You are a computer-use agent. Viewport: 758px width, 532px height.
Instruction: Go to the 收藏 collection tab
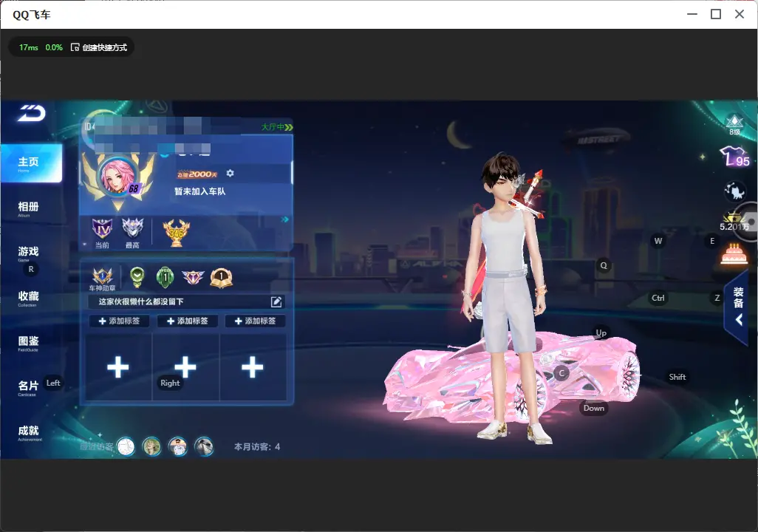pyautogui.click(x=28, y=298)
